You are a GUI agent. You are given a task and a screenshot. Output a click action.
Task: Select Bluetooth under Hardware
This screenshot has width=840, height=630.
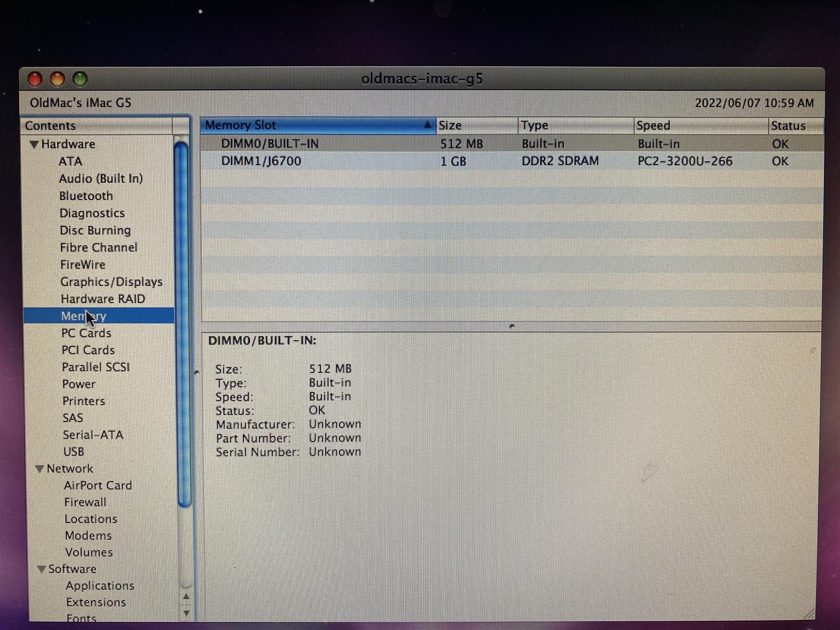[86, 196]
